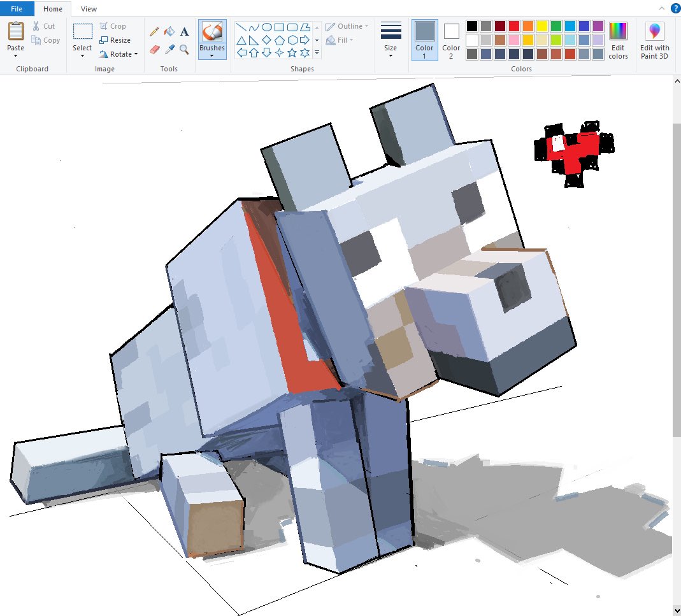This screenshot has width=681, height=616.
Task: Select the Pencil tool
Action: [154, 32]
